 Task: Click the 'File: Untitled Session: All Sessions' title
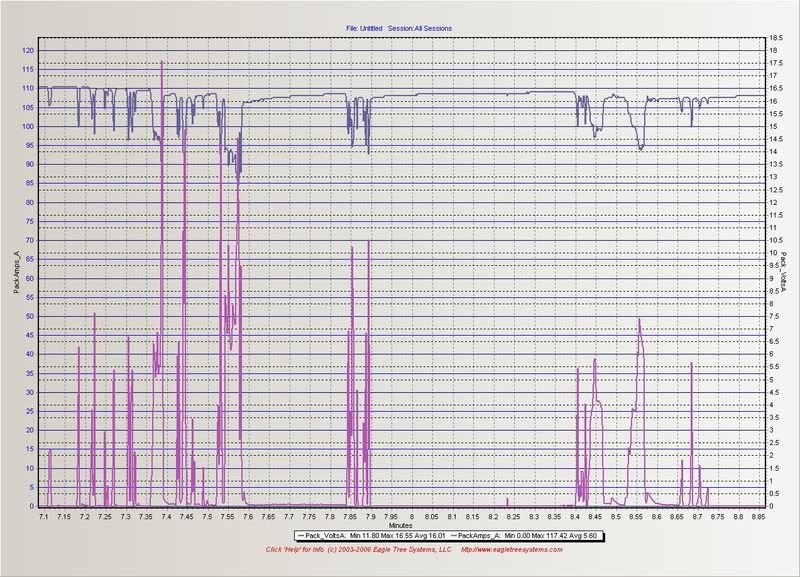coord(400,29)
